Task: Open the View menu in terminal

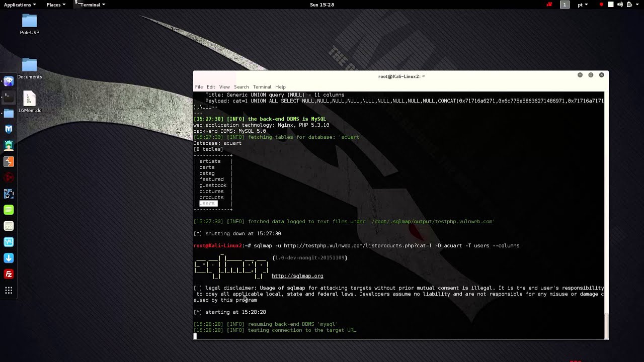Action: (224, 87)
